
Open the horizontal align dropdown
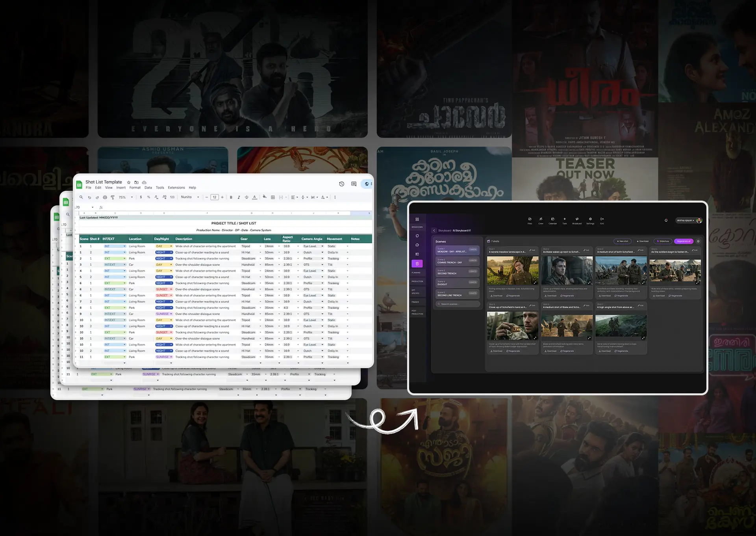click(294, 197)
